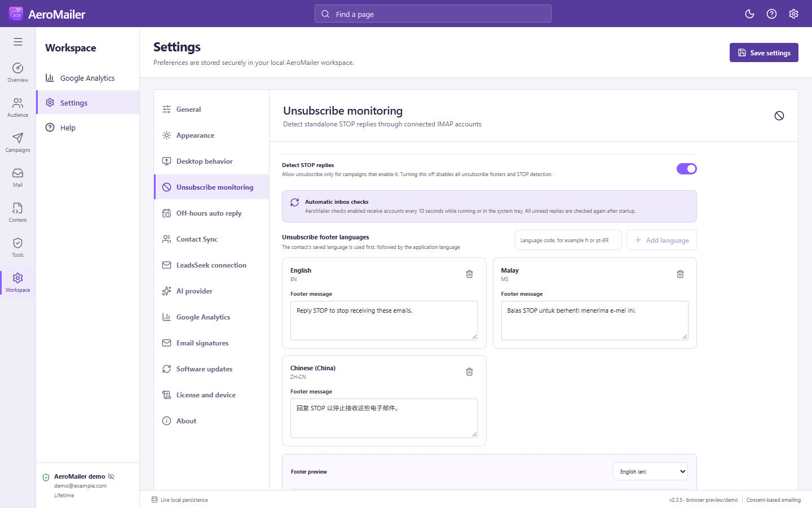Focus the Find a page search box
This screenshot has width=812, height=508.
click(x=433, y=14)
